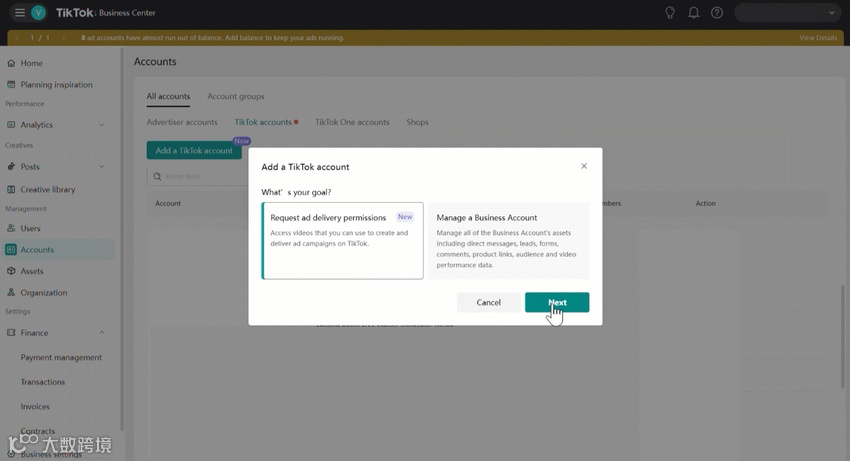850x461 pixels.
Task: Click Add a TikTok account button
Action: 194,150
